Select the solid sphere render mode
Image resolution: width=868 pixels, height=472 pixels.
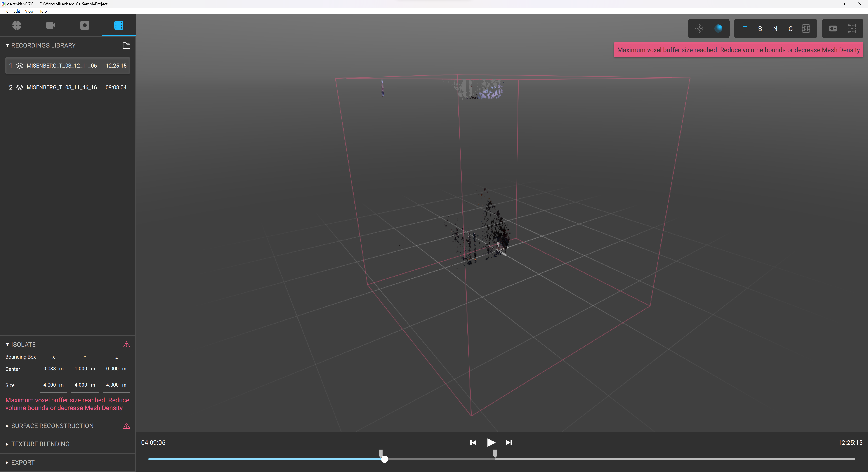[x=718, y=29]
